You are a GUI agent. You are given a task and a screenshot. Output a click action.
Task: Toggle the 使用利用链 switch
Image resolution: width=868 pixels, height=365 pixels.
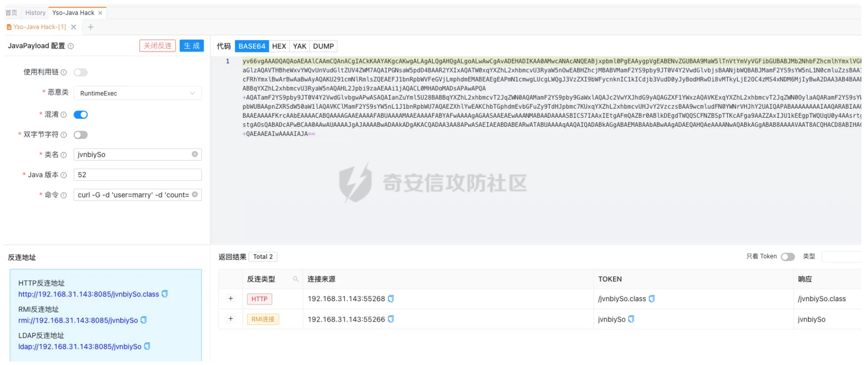[x=80, y=72]
